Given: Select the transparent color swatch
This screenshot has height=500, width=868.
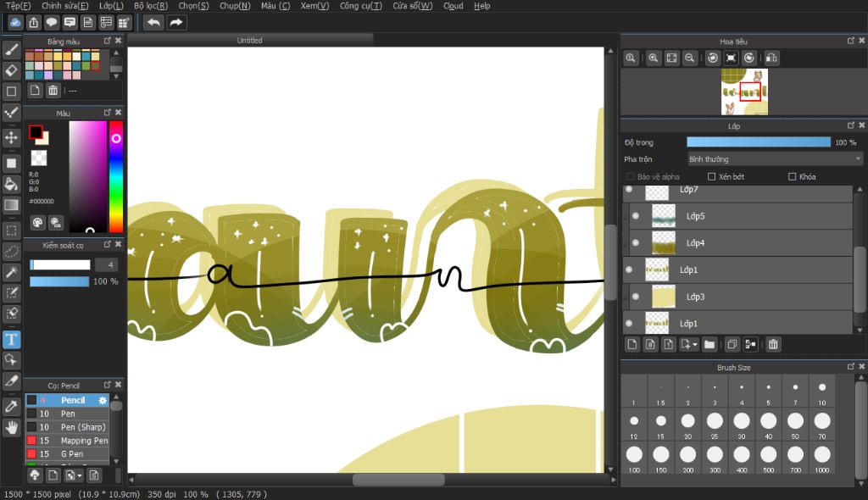Looking at the screenshot, I should (x=38, y=158).
